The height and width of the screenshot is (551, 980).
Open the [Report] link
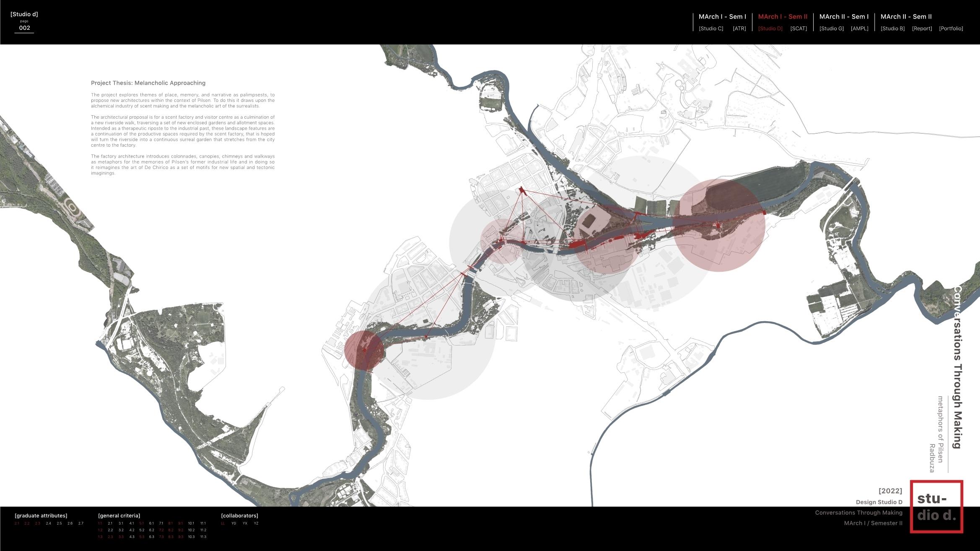point(922,29)
